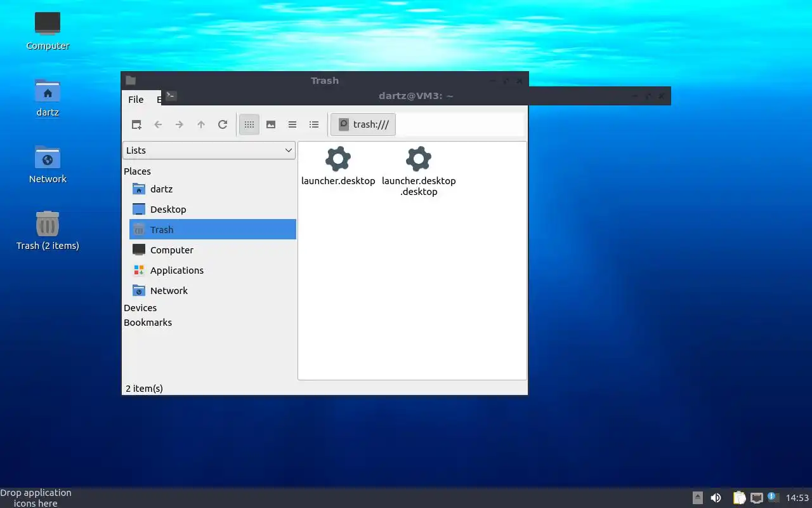Click the wired network tray icon

point(756,498)
